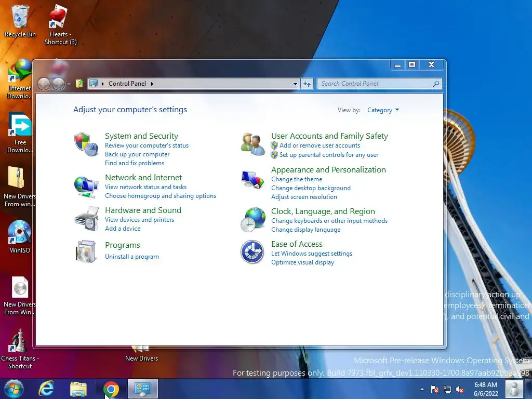
Task: Select the New Drivers From Win disc image icon
Action: 19,295
